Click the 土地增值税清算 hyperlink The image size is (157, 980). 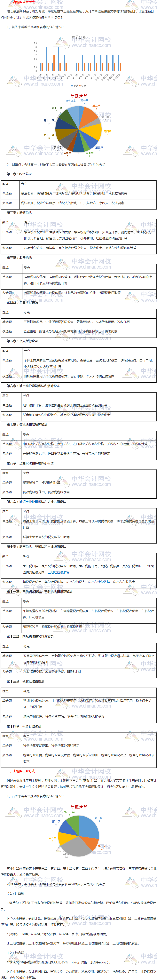[x=59, y=572]
